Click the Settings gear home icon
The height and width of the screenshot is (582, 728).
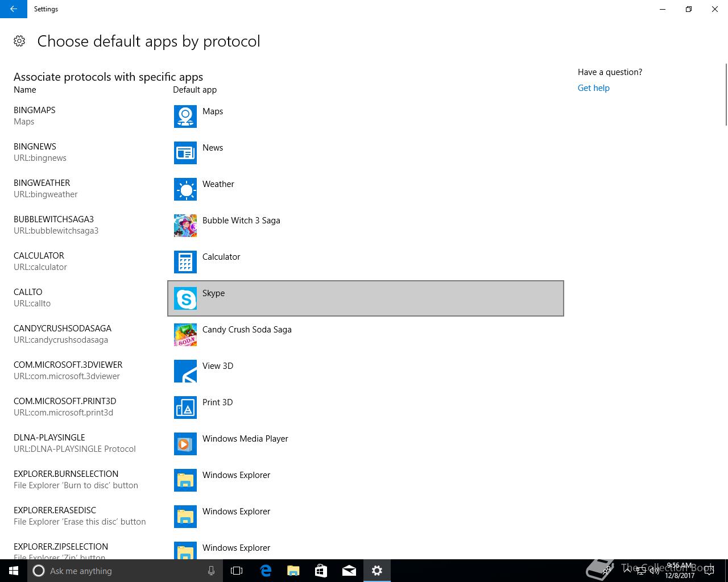[19, 41]
